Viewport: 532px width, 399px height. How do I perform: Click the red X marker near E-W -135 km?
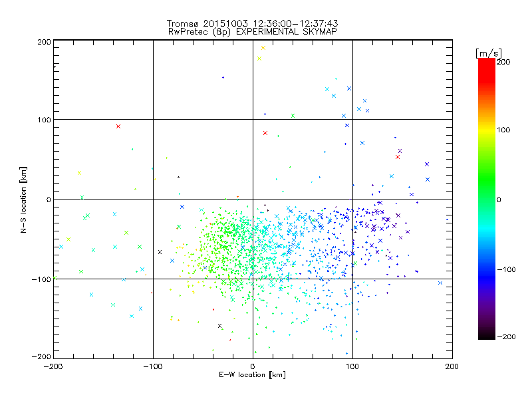click(x=118, y=126)
